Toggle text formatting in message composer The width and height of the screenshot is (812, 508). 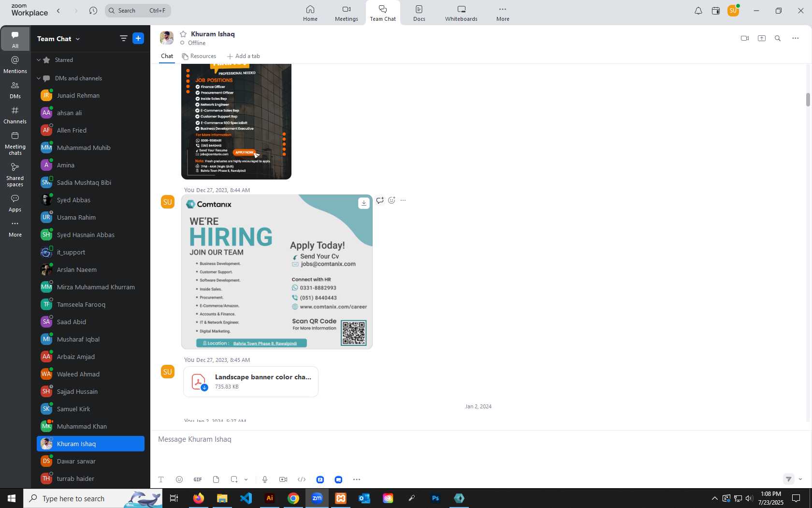click(x=161, y=479)
